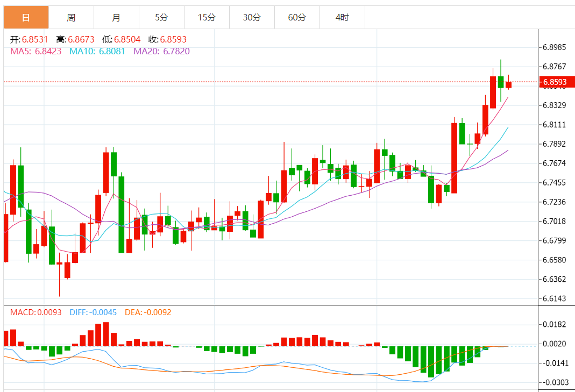575x392 pixels.
Task: Click the latest red candlestick at the current price
Action: pyautogui.click(x=509, y=85)
